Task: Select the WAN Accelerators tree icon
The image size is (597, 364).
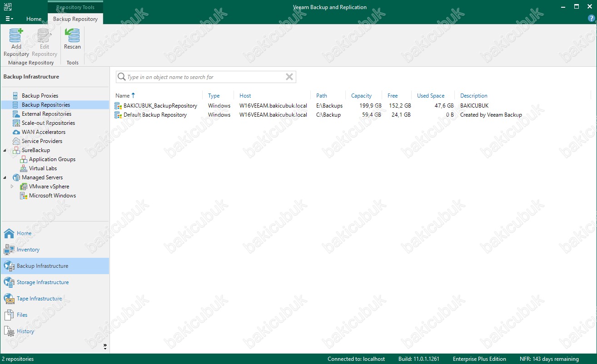Action: coord(16,132)
